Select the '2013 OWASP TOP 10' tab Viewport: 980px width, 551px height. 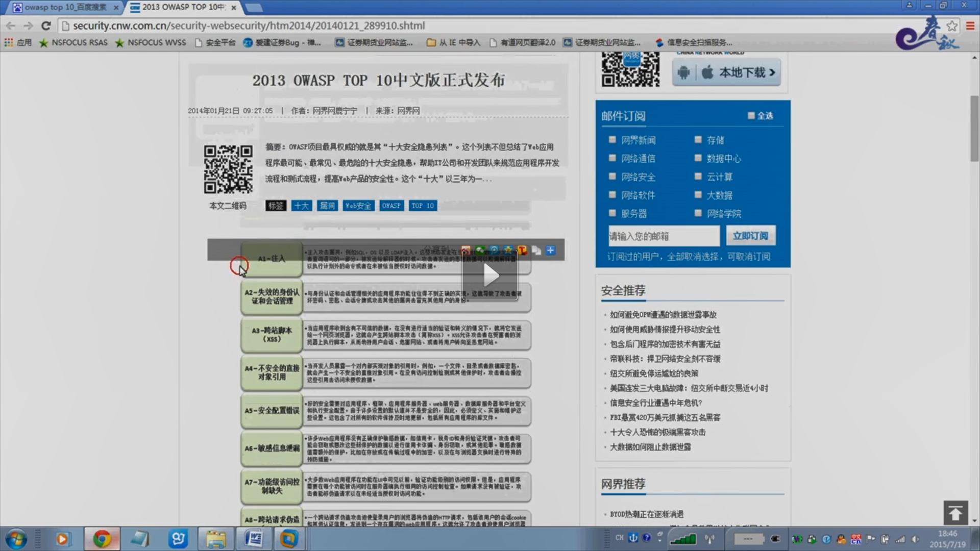183,7
